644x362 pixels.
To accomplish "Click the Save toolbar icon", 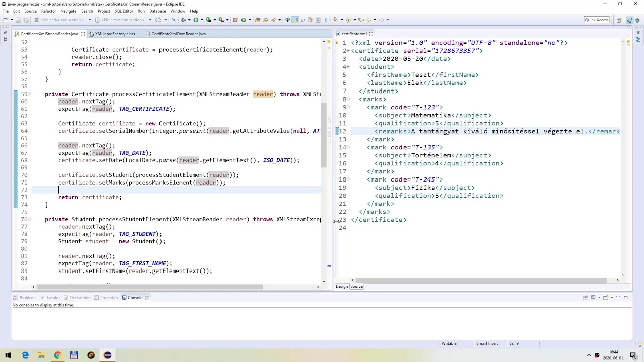I will pos(18,20).
